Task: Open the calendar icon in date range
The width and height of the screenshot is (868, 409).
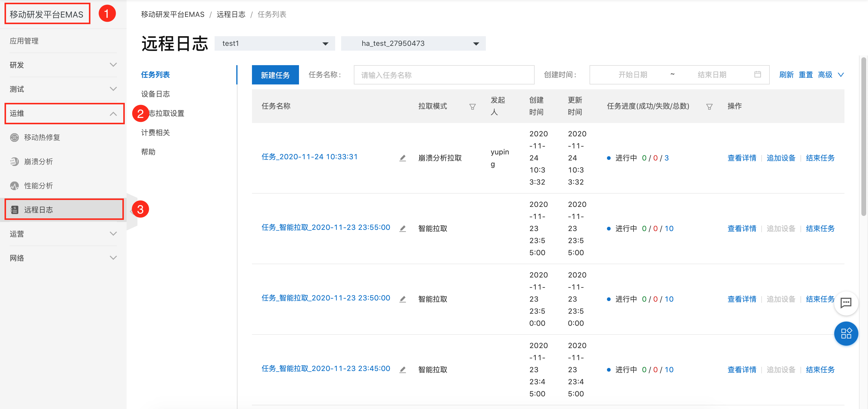Action: tap(757, 75)
